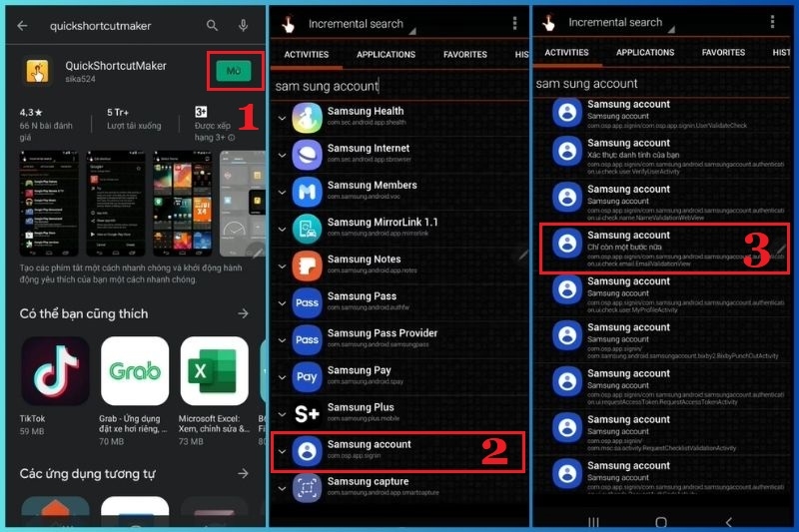799x532 pixels.
Task: Tap the microphone voice search icon
Action: 243,25
